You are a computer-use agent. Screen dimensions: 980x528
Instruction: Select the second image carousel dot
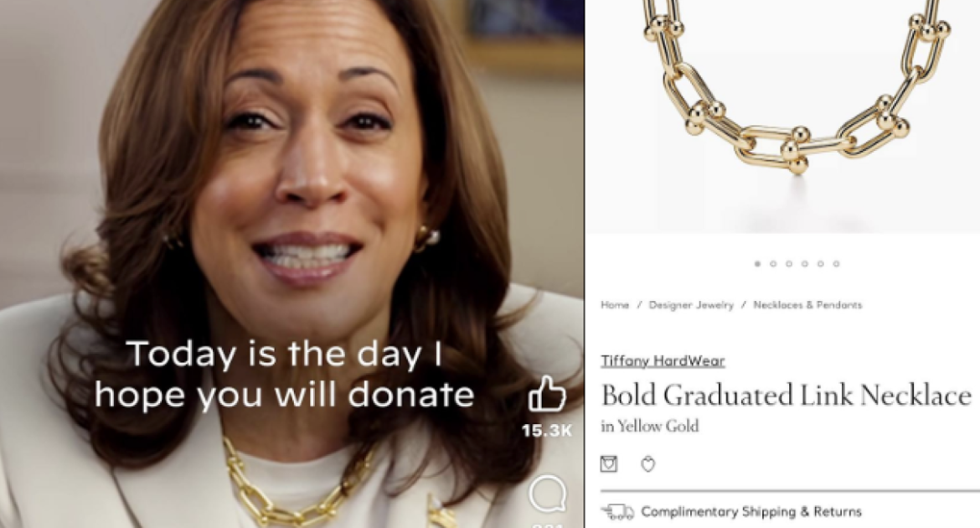click(773, 264)
